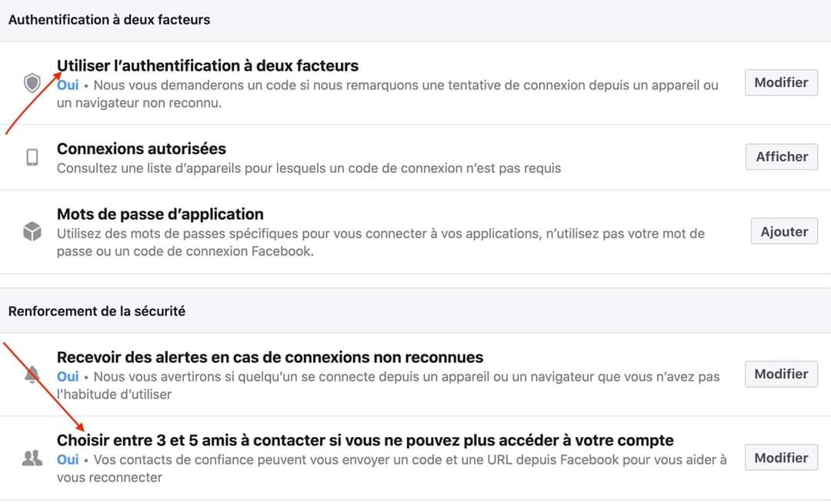This screenshot has width=831, height=504.
Task: Click Afficher for Connexions autorisées
Action: coord(782,157)
